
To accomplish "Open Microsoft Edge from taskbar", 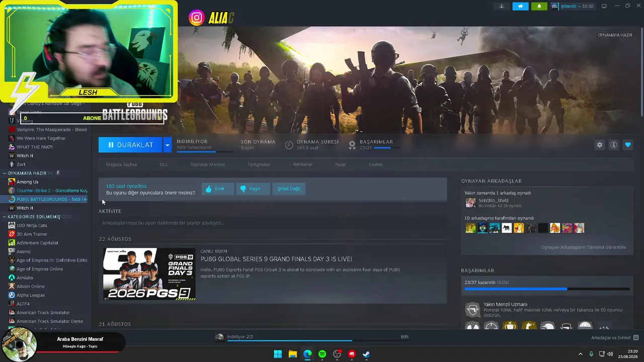I will (307, 354).
